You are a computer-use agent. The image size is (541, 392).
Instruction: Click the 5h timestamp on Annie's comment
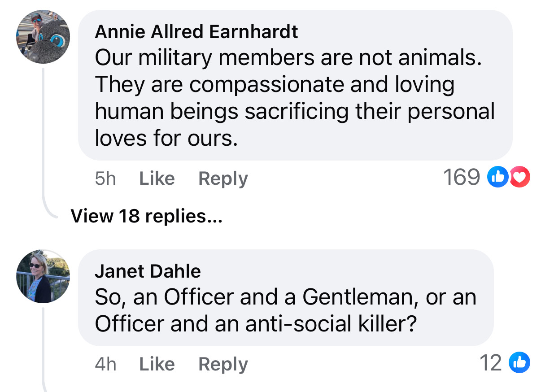pyautogui.click(x=105, y=179)
